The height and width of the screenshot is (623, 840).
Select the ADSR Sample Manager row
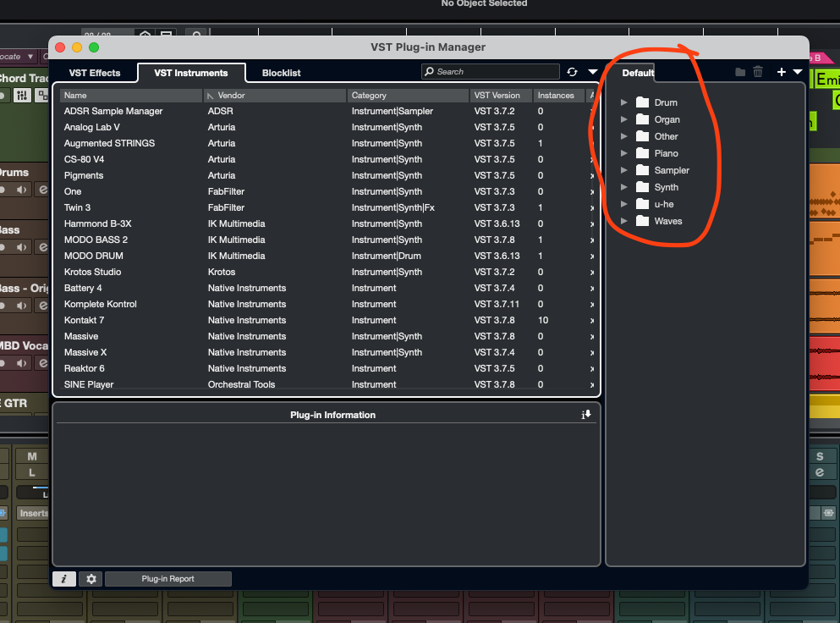point(327,111)
